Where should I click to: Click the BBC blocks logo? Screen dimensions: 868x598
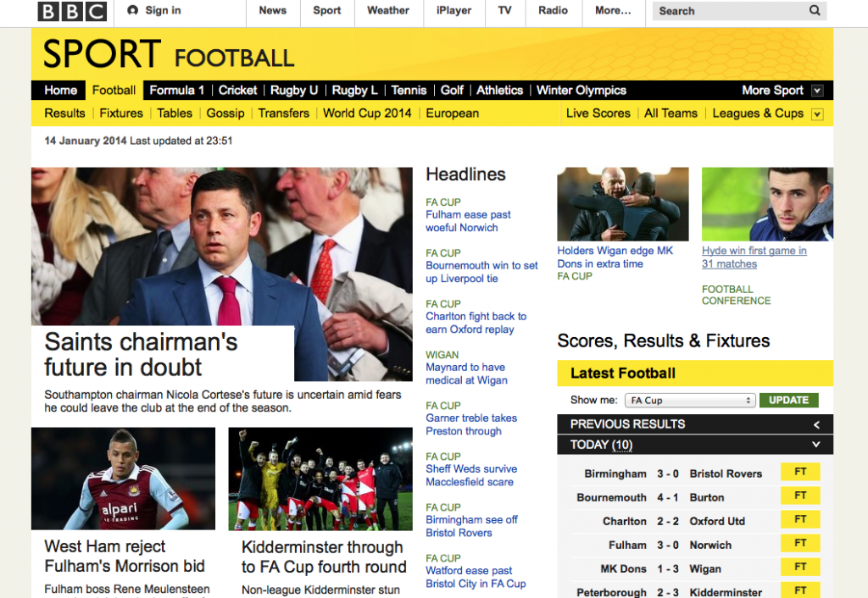[72, 12]
